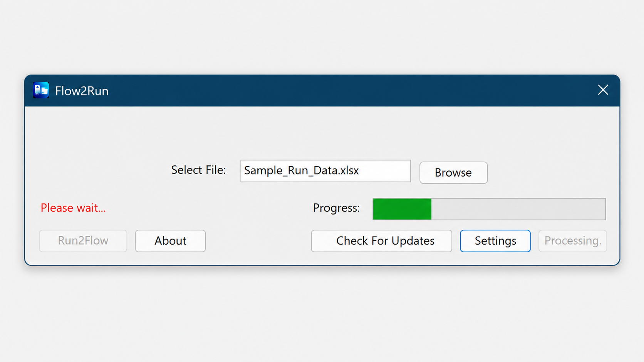Click the 'Progress:' label
This screenshot has width=644, height=362.
tap(336, 208)
